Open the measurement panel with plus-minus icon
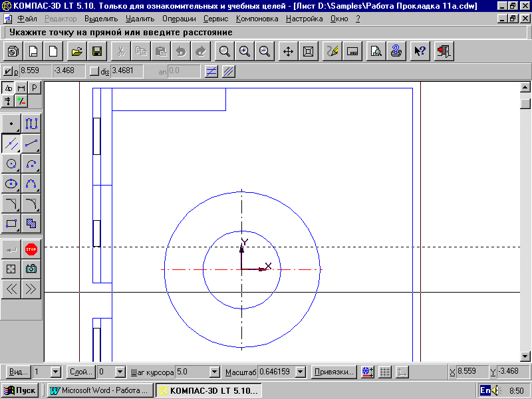 click(x=21, y=101)
